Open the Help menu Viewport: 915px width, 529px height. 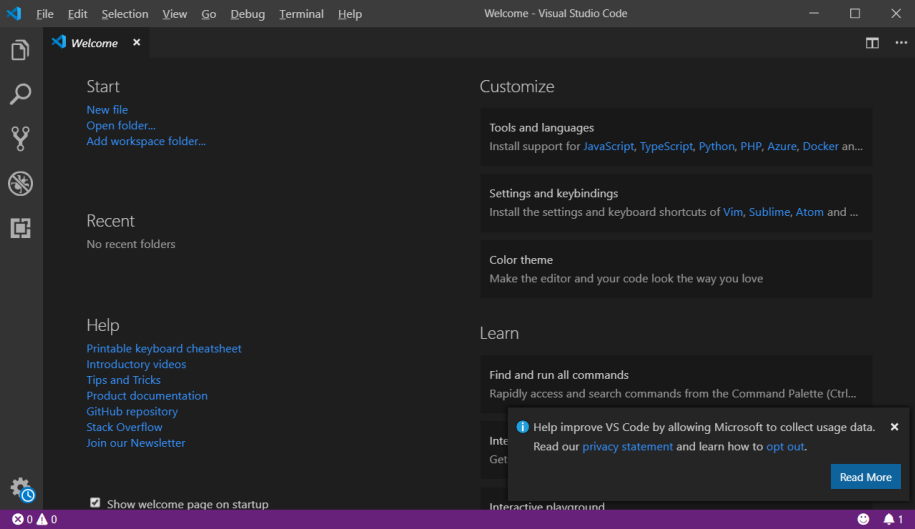point(350,14)
